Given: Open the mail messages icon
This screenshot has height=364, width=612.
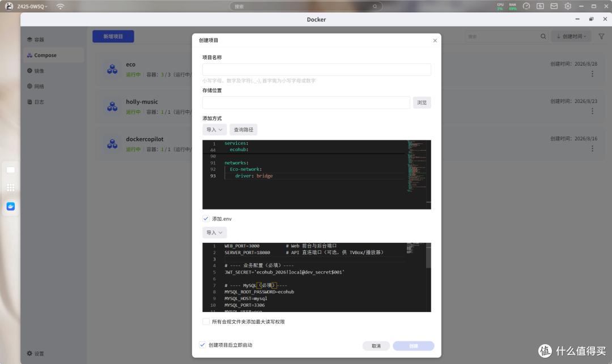Looking at the screenshot, I should [554, 6].
